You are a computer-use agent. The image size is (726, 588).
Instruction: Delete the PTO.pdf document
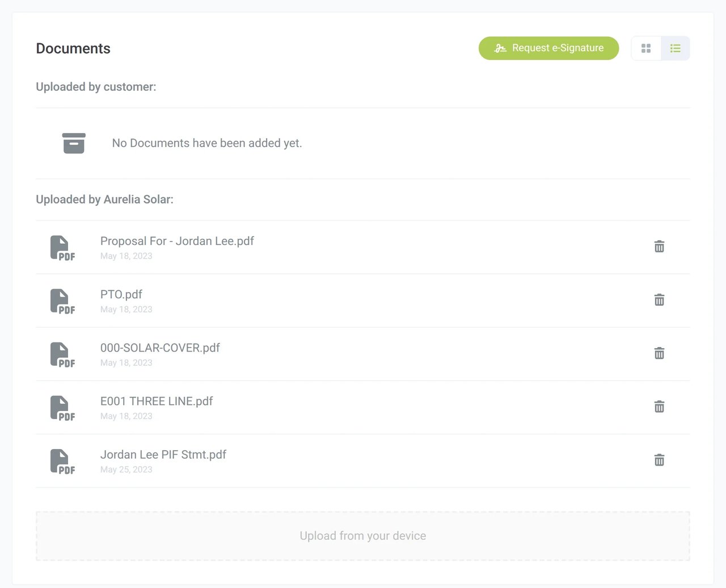[659, 300]
